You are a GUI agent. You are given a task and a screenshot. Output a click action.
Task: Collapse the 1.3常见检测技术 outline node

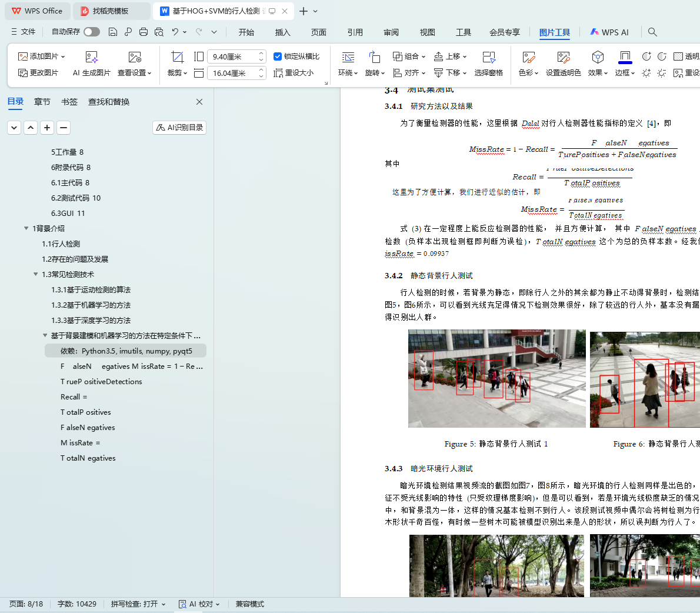[36, 274]
